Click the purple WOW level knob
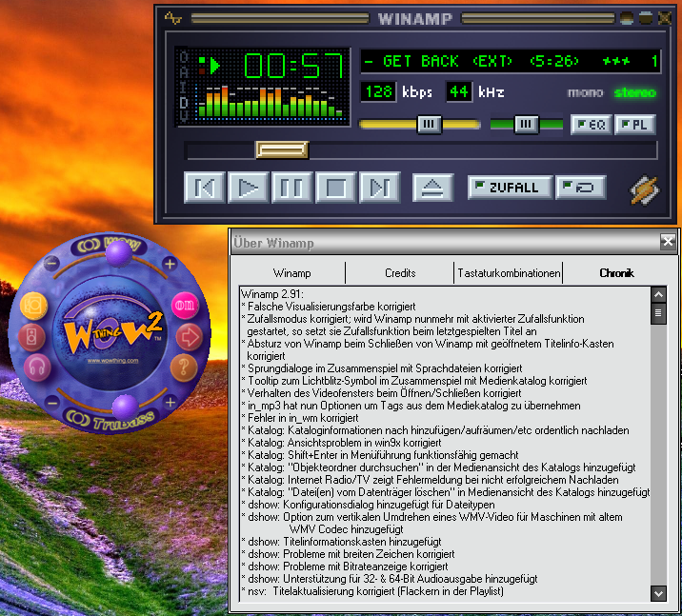The width and height of the screenshot is (682, 616). [119, 252]
